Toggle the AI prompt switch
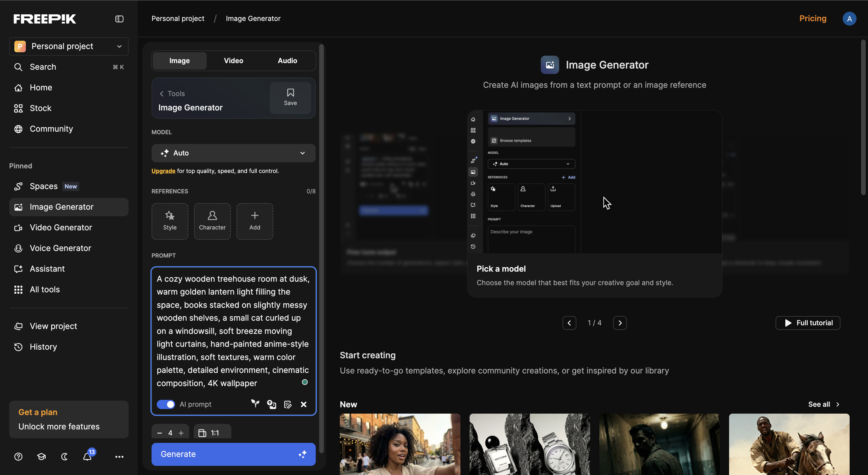Screen dimensions: 868x475 click(x=166, y=404)
